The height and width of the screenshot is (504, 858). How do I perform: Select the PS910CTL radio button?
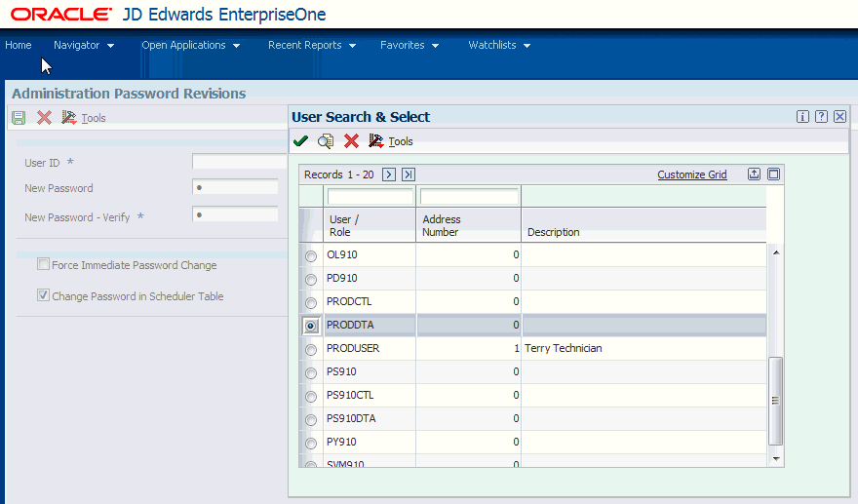click(x=311, y=397)
